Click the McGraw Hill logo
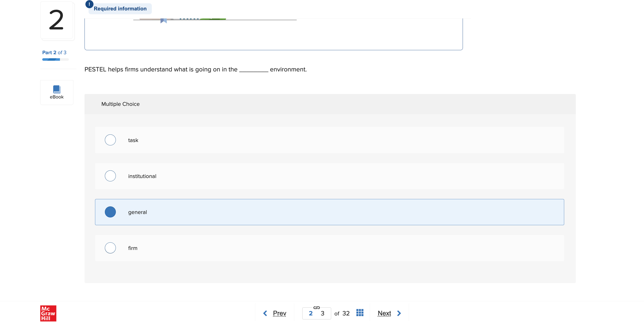This screenshot has height=325, width=644. [x=48, y=313]
